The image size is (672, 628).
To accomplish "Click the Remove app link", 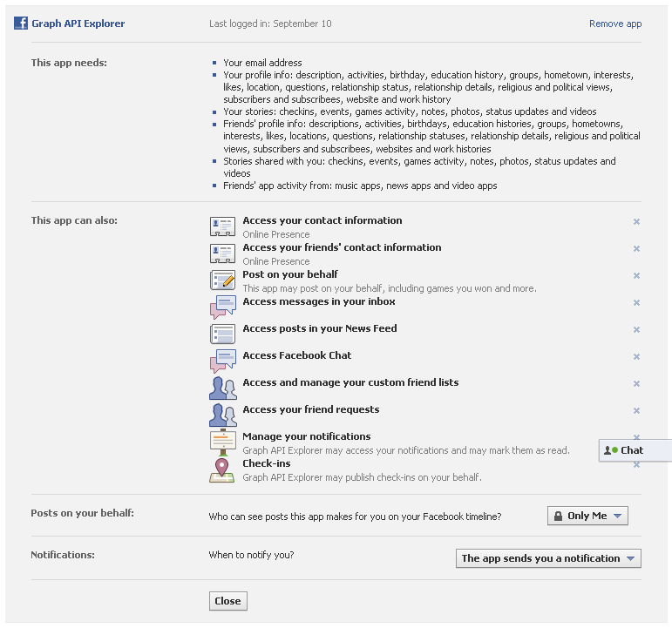I will pyautogui.click(x=614, y=24).
